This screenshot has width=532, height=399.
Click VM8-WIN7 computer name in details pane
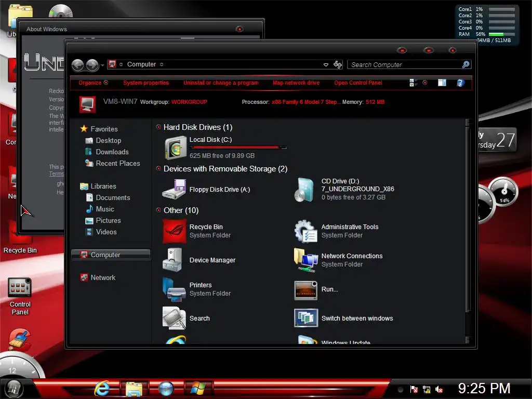pos(120,101)
